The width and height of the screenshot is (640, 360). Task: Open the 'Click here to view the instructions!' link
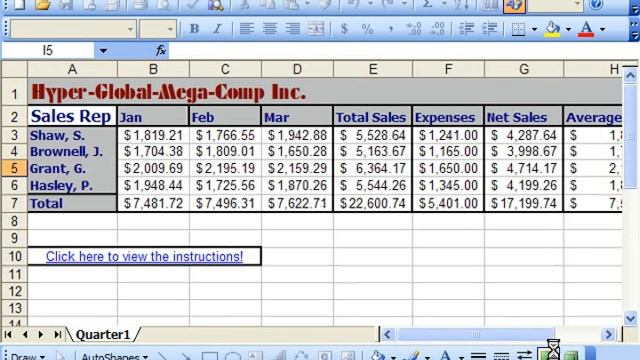(x=144, y=256)
